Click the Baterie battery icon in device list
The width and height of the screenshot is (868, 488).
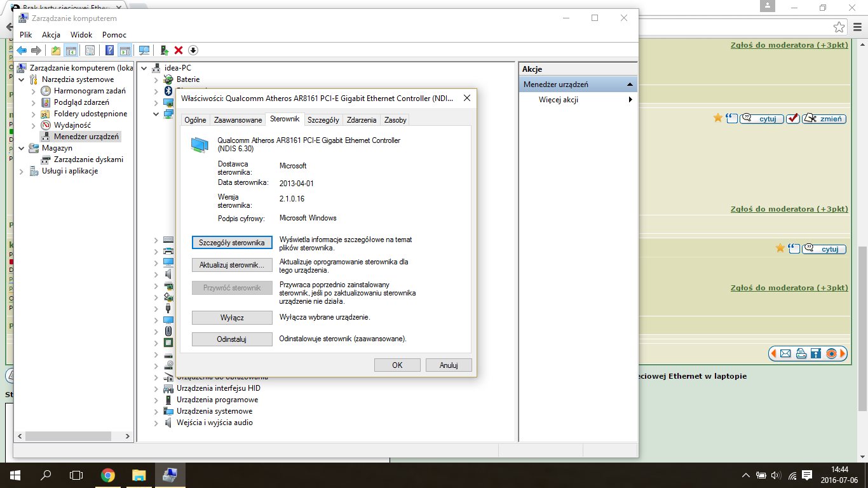coord(168,79)
